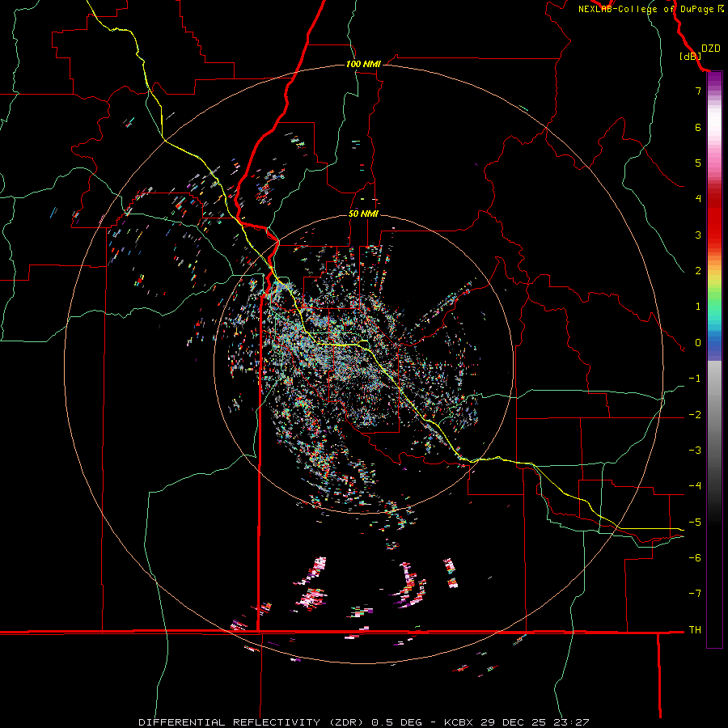
Task: Click the 3 value on the dB scale
Action: click(x=698, y=235)
